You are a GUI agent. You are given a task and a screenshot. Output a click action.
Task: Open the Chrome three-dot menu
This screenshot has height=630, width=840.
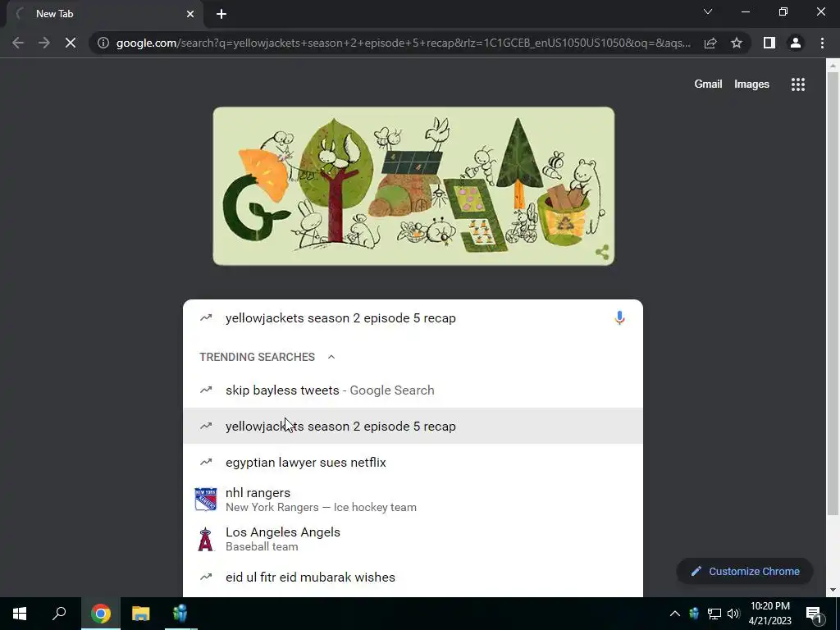click(x=822, y=43)
